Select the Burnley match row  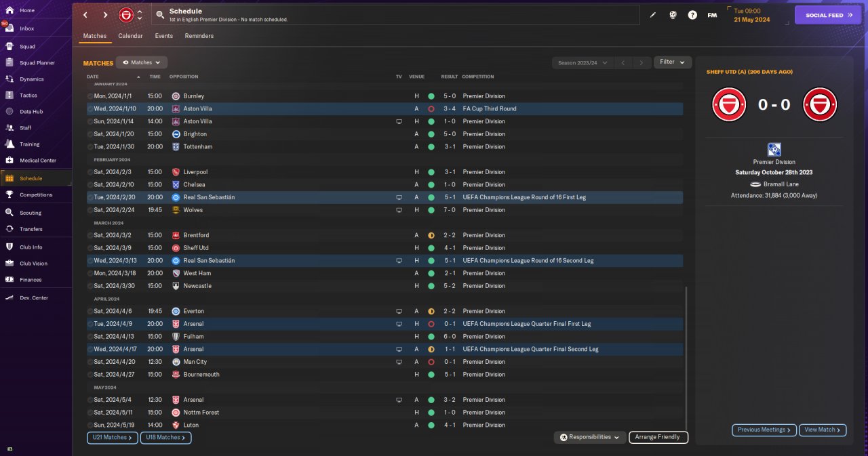pos(384,96)
